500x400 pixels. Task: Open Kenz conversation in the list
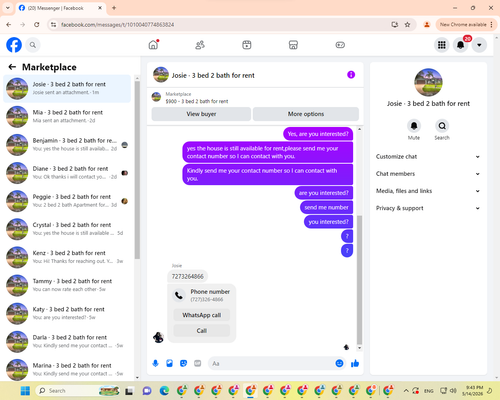tap(67, 257)
